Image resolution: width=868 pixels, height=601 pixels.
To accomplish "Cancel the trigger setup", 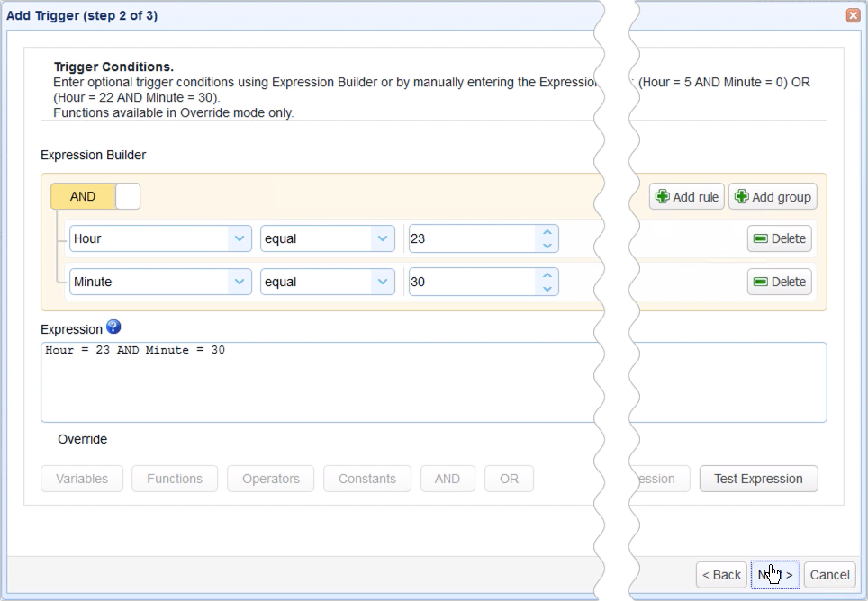I will tap(829, 574).
